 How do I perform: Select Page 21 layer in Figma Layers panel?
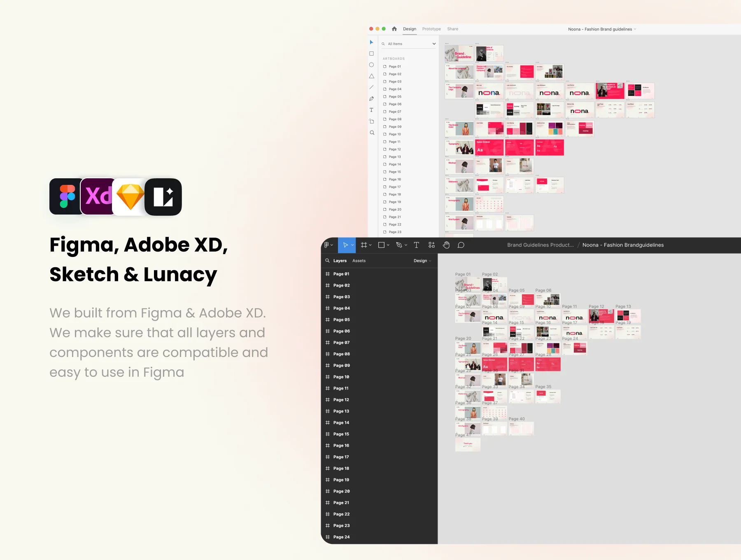tap(379, 503)
